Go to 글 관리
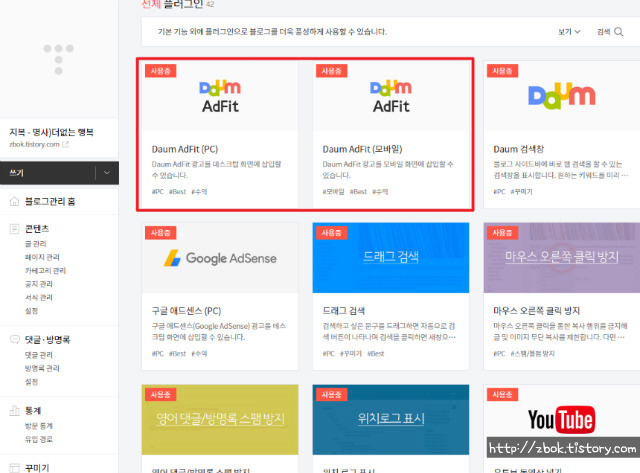 click(36, 244)
